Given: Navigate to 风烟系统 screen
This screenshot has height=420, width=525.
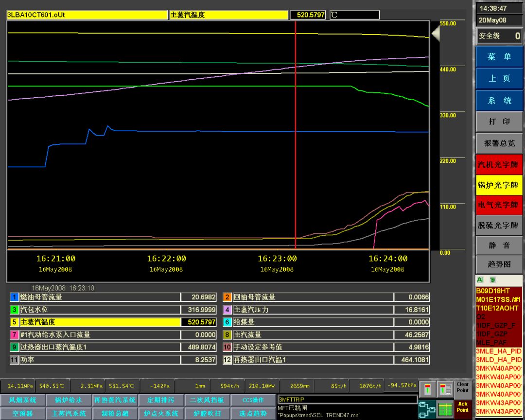Looking at the screenshot, I should [x=23, y=400].
